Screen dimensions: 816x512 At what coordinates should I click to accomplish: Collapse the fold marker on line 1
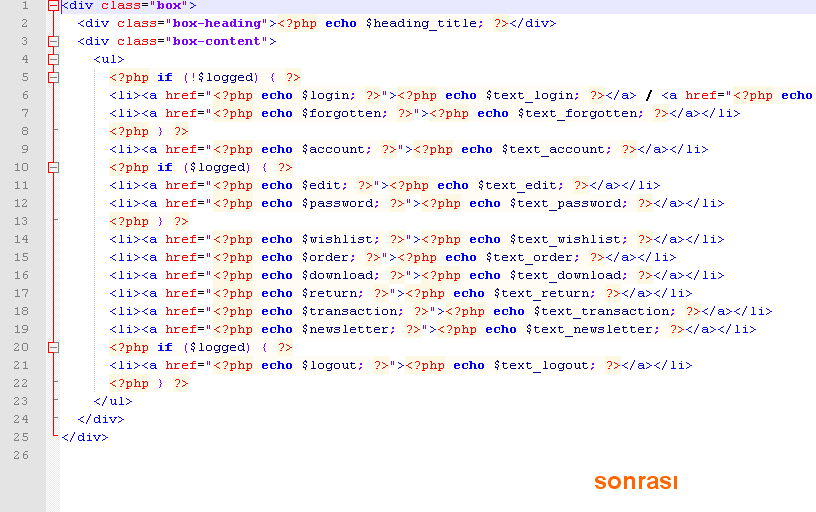53,6
